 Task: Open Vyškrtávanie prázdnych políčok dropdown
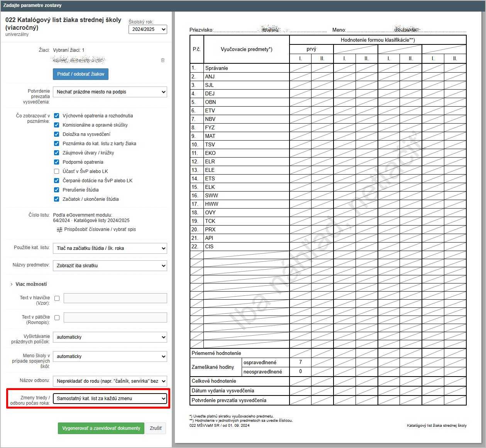tap(110, 337)
